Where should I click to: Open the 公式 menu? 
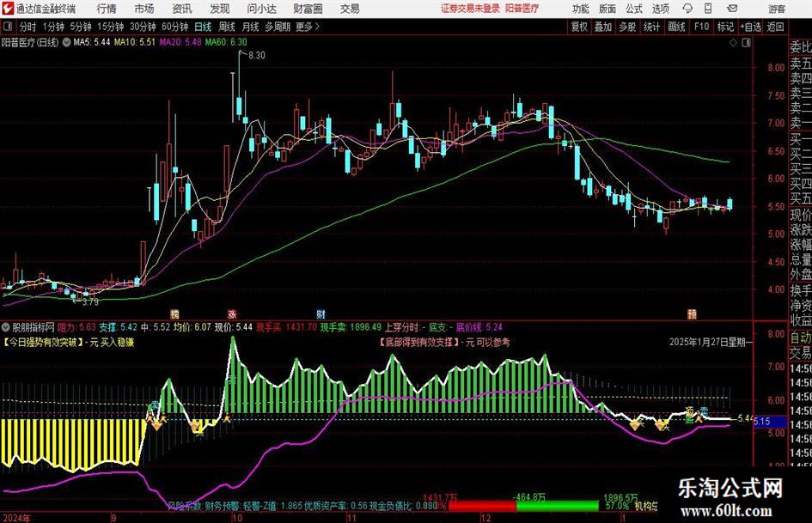coord(634,9)
